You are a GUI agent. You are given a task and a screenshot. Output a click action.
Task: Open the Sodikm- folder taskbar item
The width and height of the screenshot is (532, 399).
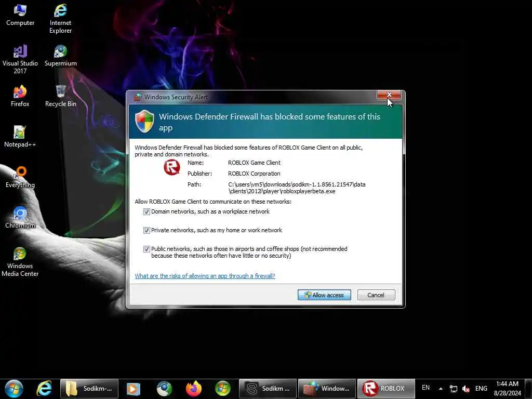[89, 389]
